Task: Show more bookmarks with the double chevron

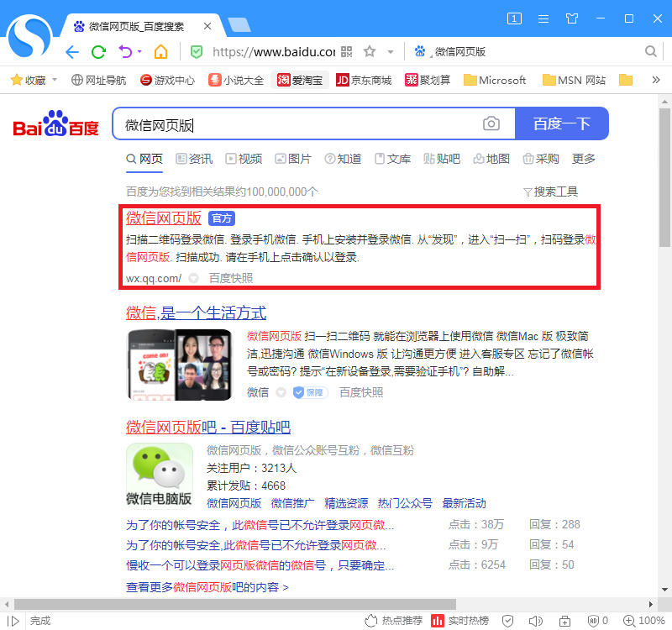Action: 656,80
